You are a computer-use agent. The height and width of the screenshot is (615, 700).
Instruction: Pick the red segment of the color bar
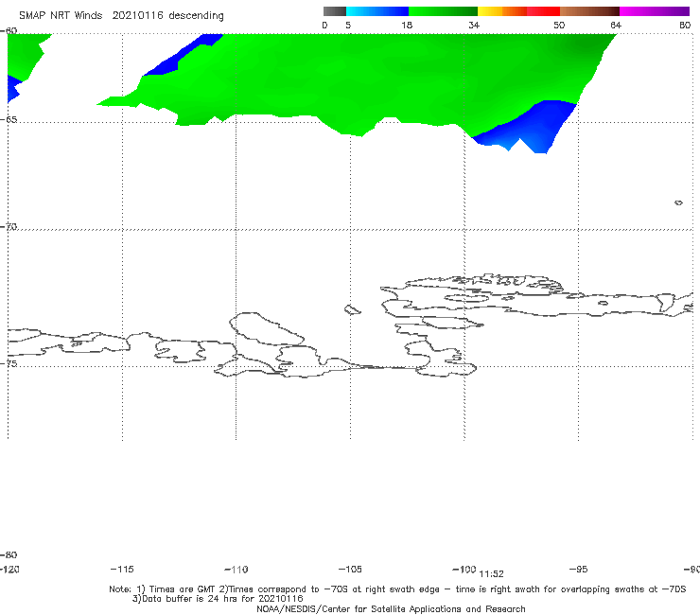[543, 11]
